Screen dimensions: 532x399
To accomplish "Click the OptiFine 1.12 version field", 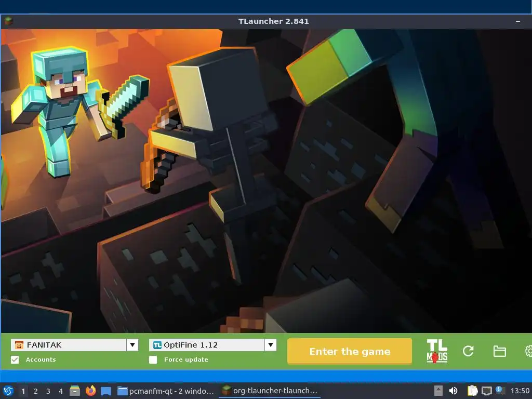I will tap(207, 345).
